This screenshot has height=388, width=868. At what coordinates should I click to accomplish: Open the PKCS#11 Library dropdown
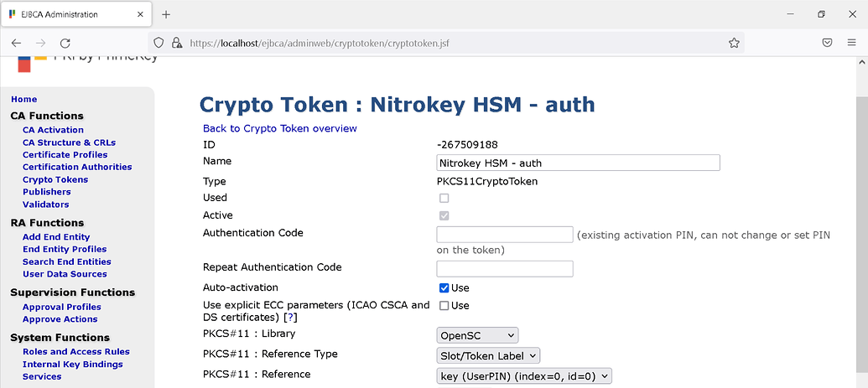click(478, 335)
